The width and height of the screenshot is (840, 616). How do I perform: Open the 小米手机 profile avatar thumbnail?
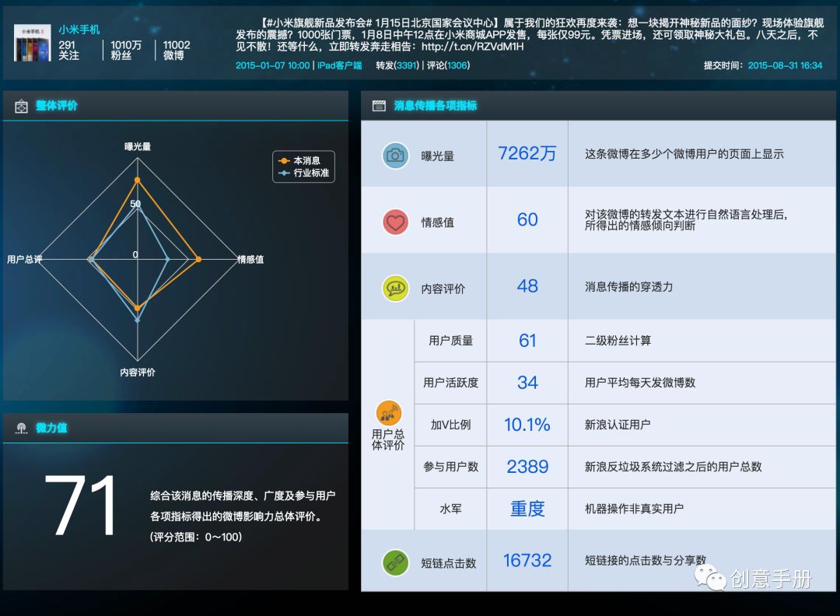[32, 42]
